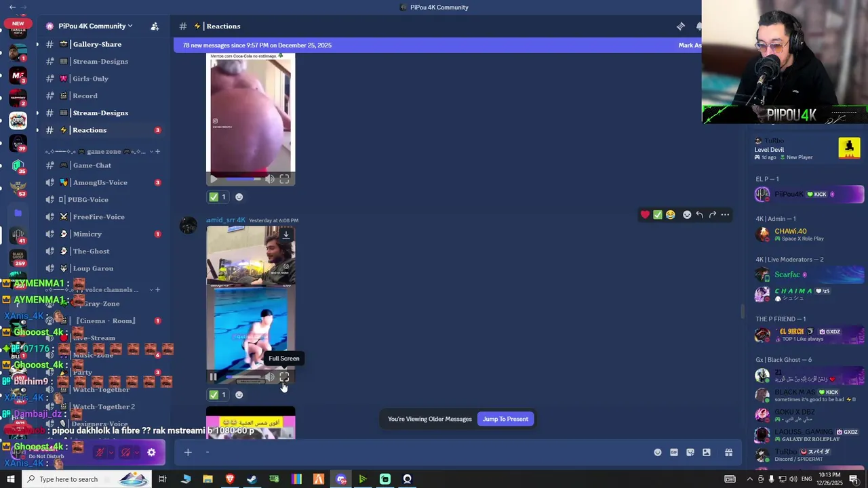The width and height of the screenshot is (868, 488).
Task: Open the microphone options dropdown arrow
Action: (111, 453)
